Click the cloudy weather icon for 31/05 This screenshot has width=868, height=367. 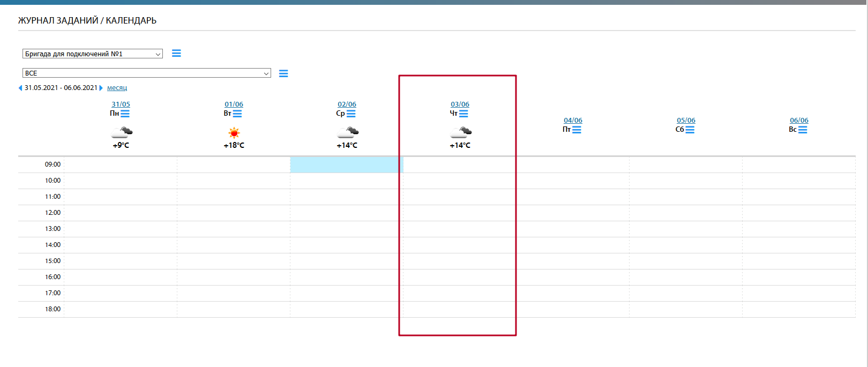point(122,132)
